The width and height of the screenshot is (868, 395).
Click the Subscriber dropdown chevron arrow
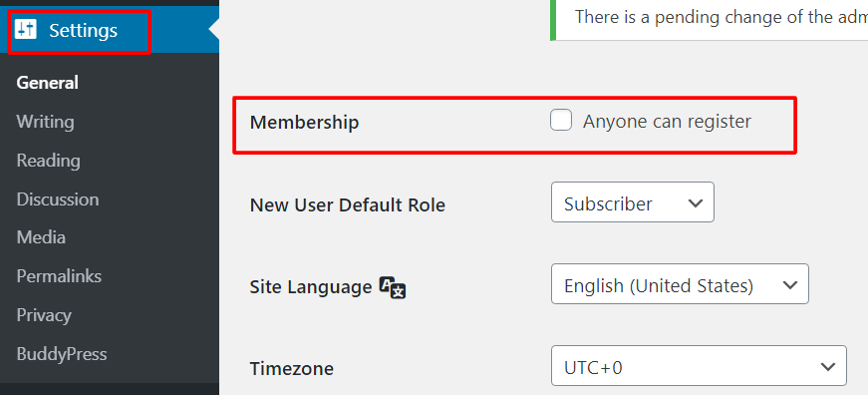695,203
